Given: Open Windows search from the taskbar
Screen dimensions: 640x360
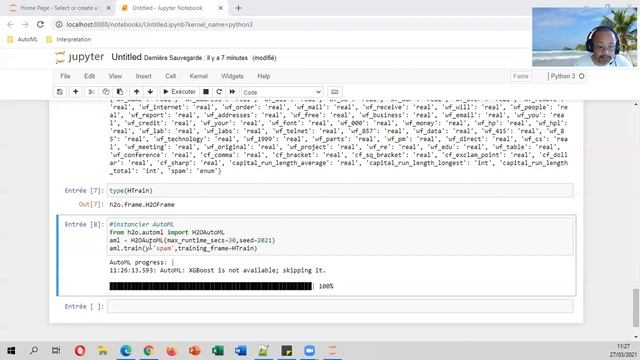Looking at the screenshot, I should pos(34,350).
